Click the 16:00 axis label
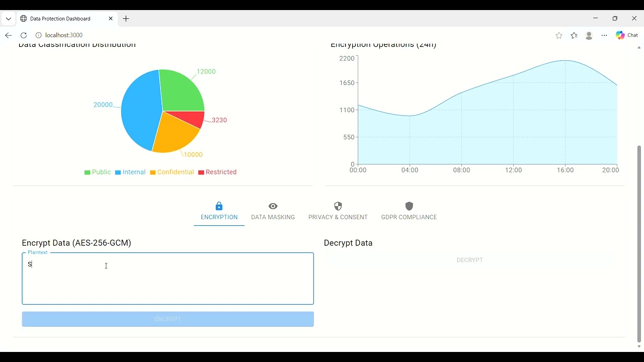This screenshot has height=362, width=644. pyautogui.click(x=565, y=170)
